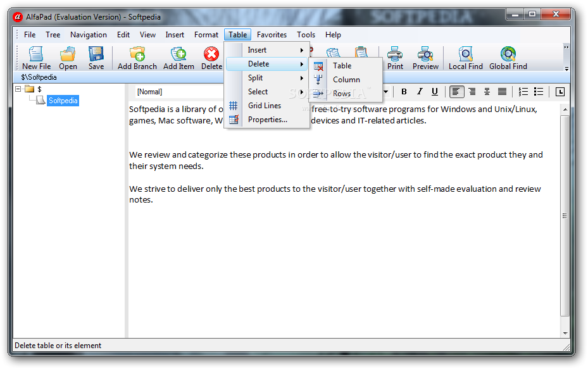The image size is (588, 369).
Task: Open table Properties... dialog
Action: [267, 119]
